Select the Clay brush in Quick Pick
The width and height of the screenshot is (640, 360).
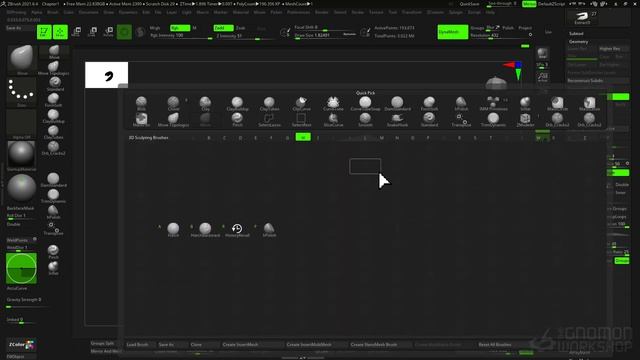[x=205, y=104]
